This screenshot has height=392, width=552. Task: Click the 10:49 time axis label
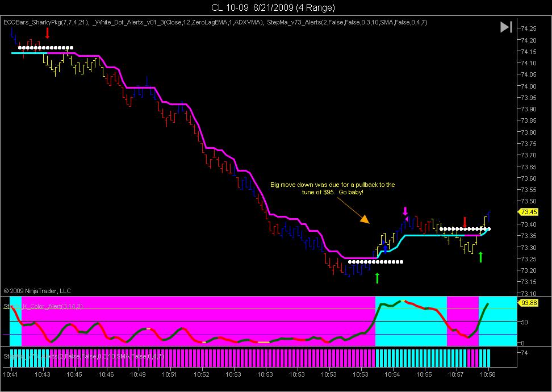click(x=137, y=374)
